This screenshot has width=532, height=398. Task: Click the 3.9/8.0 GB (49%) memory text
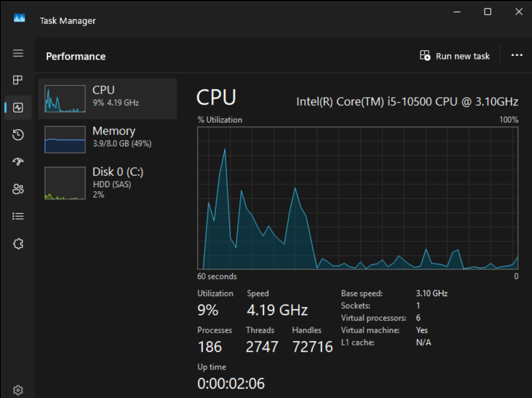tap(122, 144)
